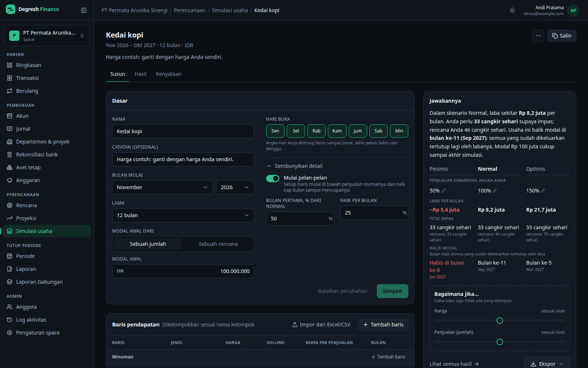Image resolution: width=588 pixels, height=368 pixels.
Task: Open PT Permata Arunika space switcher
Action: pos(47,36)
